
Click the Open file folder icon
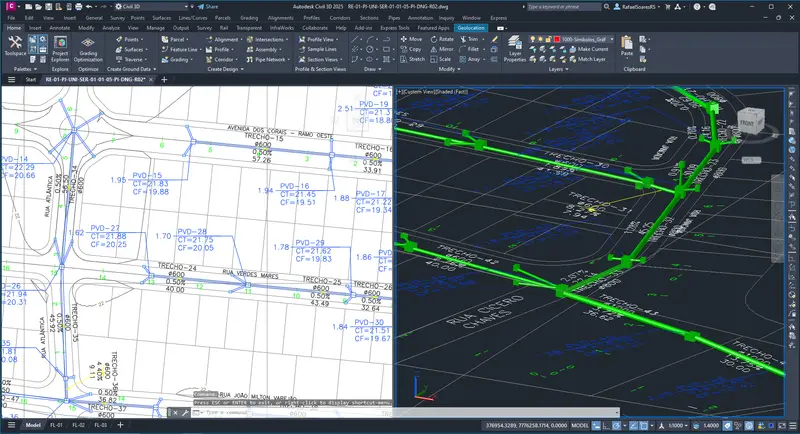[x=38, y=7]
